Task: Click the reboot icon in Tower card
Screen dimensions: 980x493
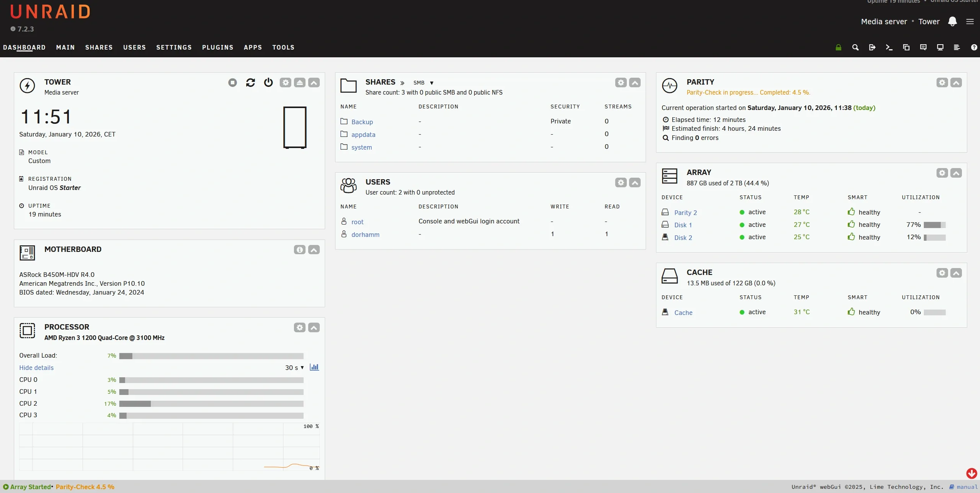Action: point(250,83)
